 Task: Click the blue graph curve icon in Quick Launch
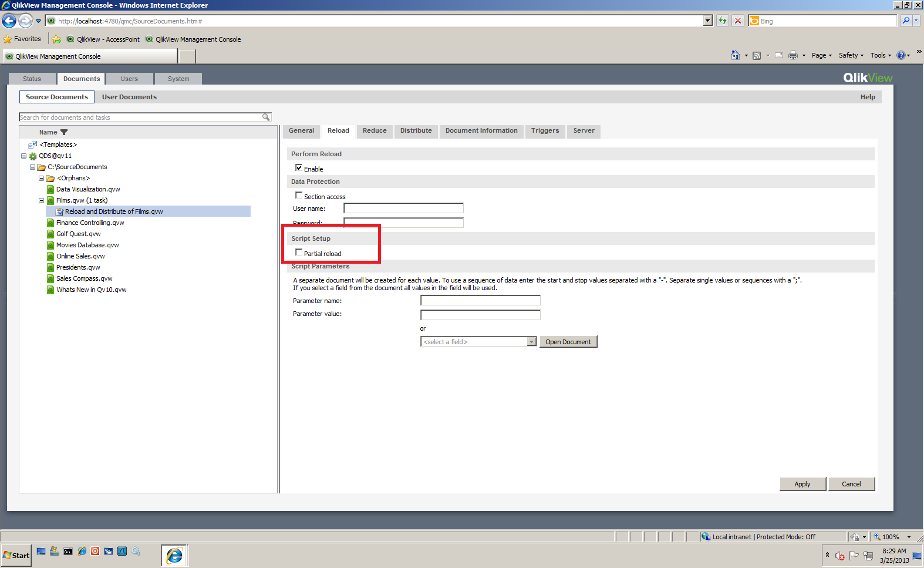[122, 551]
